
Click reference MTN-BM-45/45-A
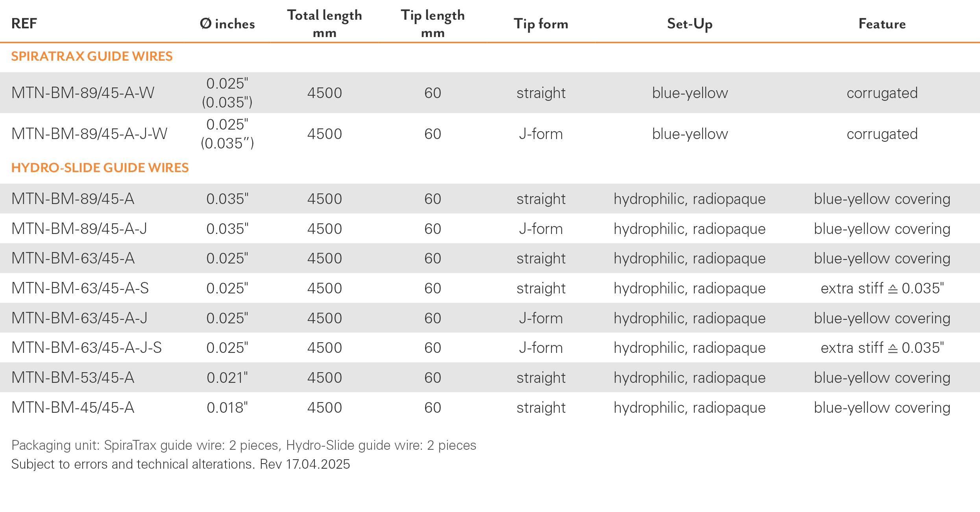pos(73,408)
